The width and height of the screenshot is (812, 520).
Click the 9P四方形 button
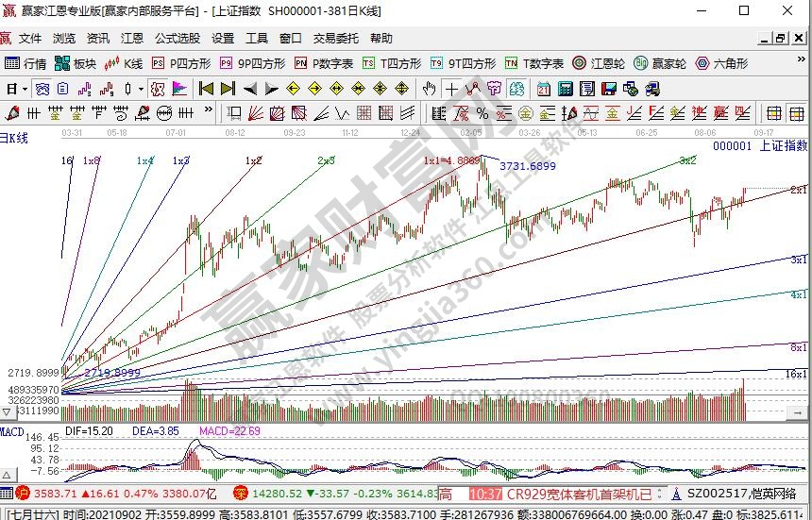(x=253, y=63)
